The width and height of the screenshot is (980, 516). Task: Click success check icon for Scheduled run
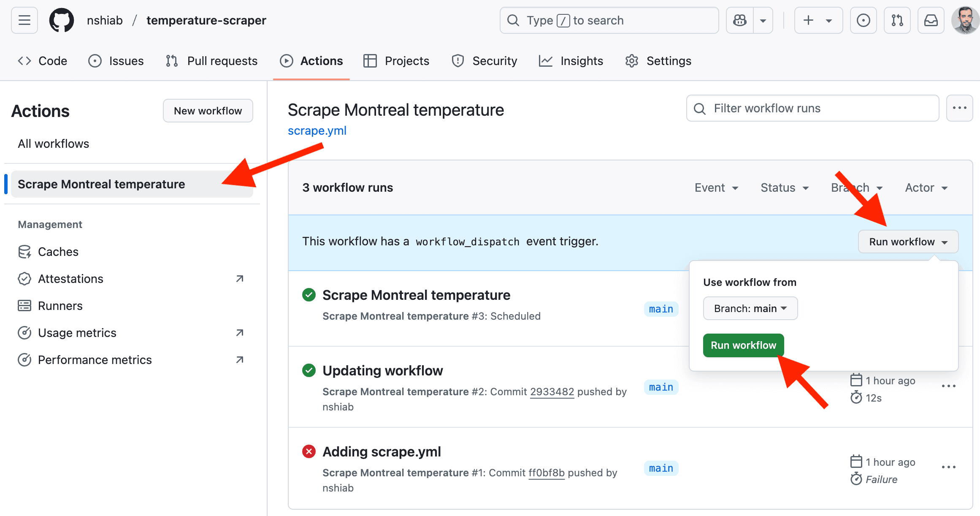[309, 295]
